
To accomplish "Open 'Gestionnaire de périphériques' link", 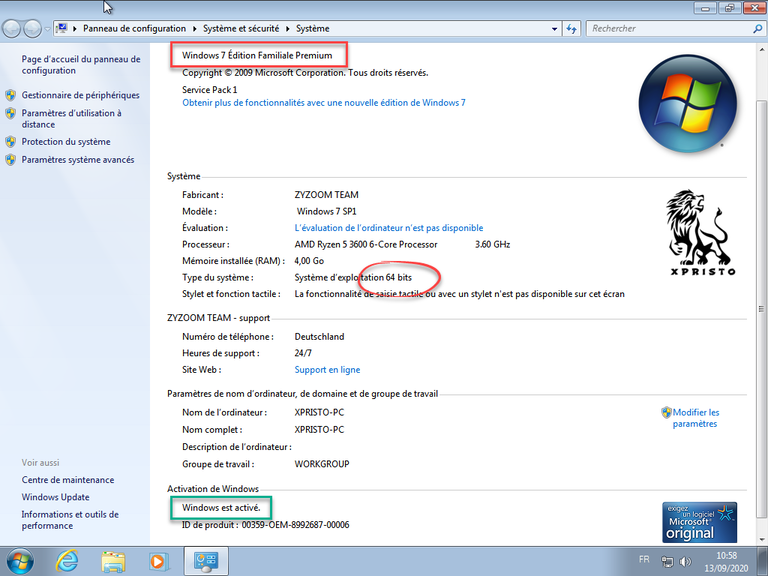I will (80, 95).
